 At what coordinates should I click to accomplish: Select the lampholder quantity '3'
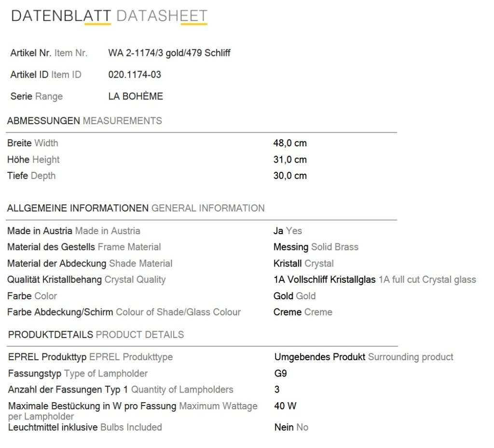(x=277, y=390)
